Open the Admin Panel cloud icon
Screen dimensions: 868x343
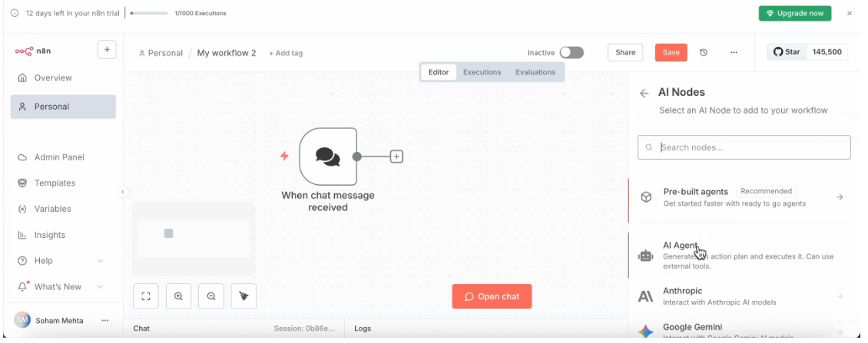click(22, 157)
